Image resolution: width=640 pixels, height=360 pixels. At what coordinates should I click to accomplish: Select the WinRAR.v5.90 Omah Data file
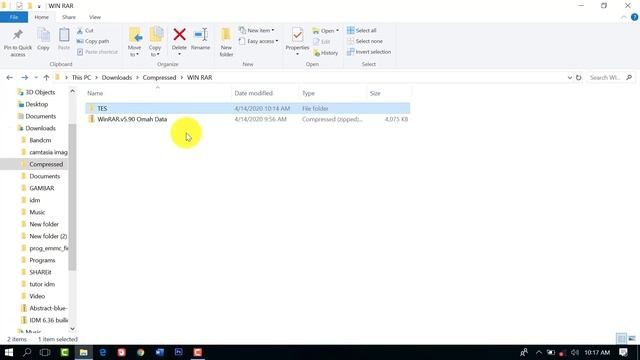tap(247, 119)
